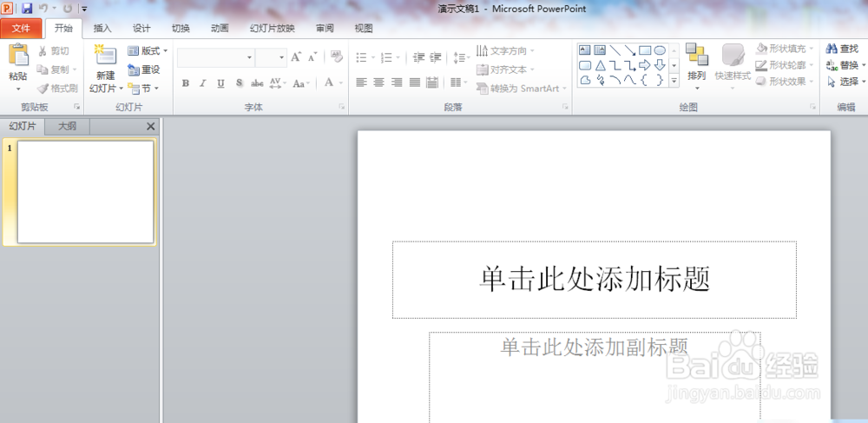Switch to the Slide Show (幻灯片放映) tab
The height and width of the screenshot is (423, 868).
(x=273, y=29)
